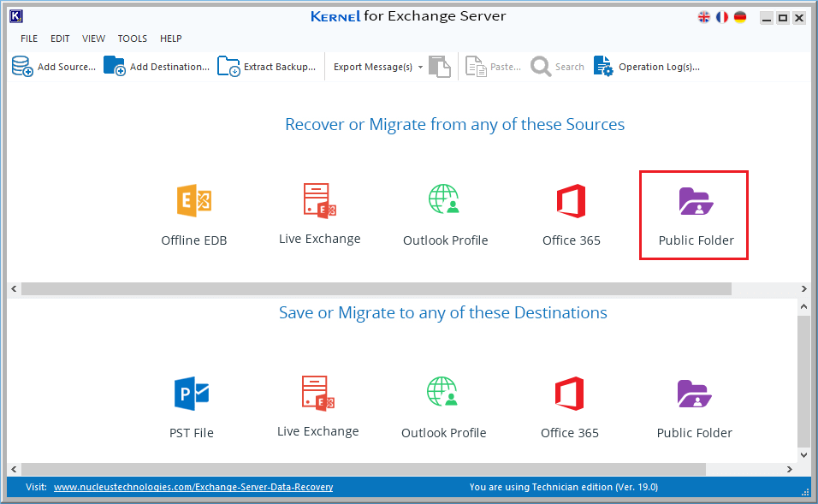Click the Paste... toolbar label

pos(506,67)
